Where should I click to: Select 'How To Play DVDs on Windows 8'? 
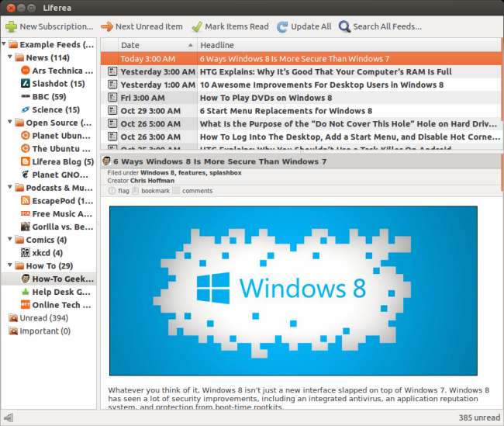(266, 98)
